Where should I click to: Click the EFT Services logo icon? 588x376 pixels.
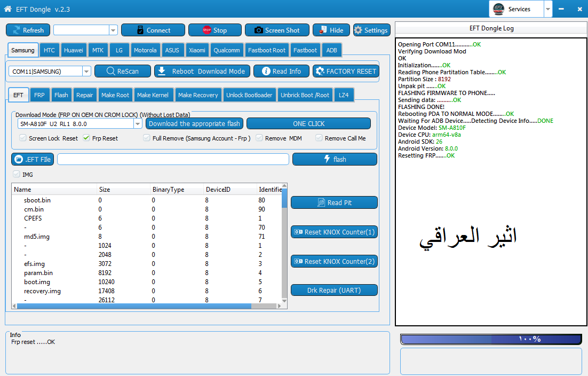pos(498,9)
